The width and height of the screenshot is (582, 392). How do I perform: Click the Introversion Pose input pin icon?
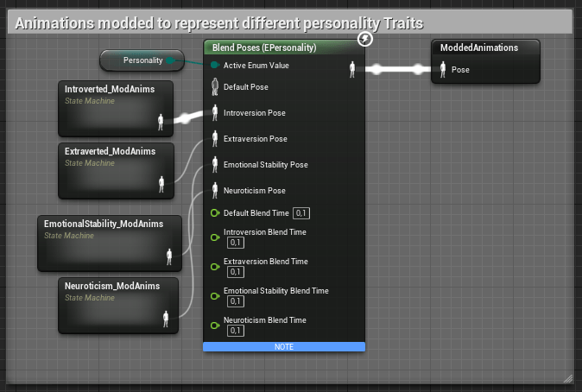(x=215, y=113)
